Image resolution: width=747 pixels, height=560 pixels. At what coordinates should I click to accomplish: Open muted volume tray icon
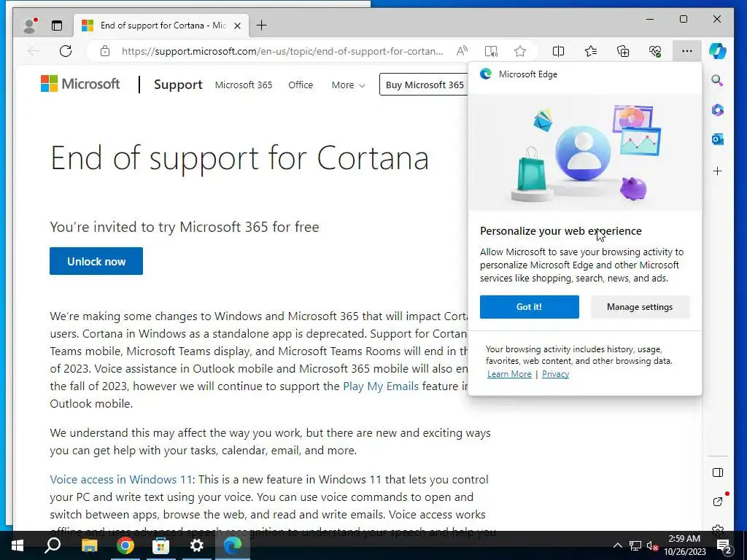pos(653,545)
